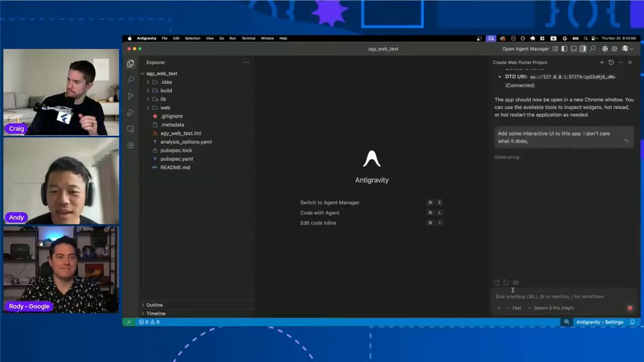Open agy_web_test.iml file
Viewport: 644px width, 362px height.
coord(180,134)
